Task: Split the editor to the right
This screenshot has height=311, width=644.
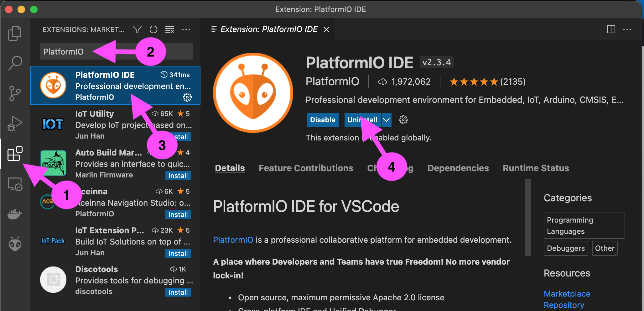Action: tap(611, 29)
